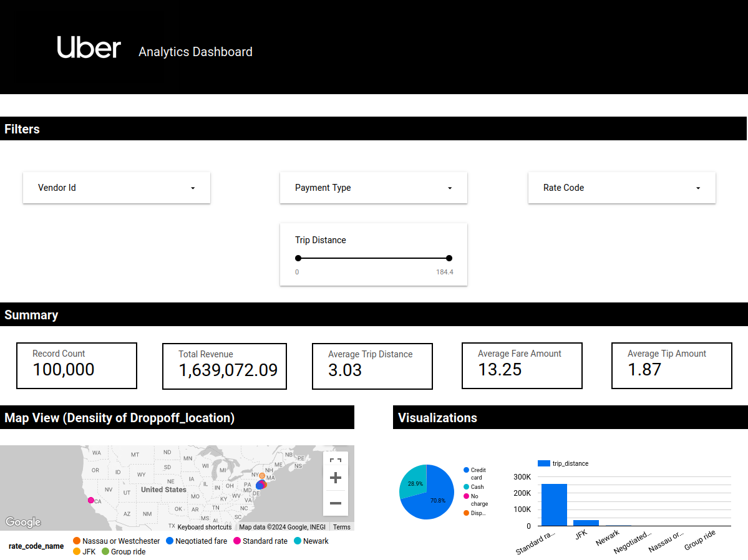Viewport: 748px width, 560px height.
Task: Expand the Rate Code filter options
Action: (x=621, y=187)
